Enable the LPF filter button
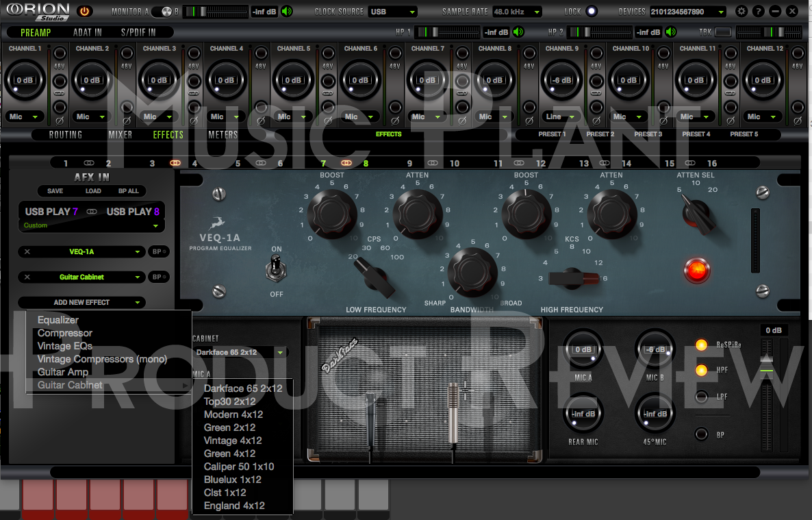The height and width of the screenshot is (520, 812). 701,397
